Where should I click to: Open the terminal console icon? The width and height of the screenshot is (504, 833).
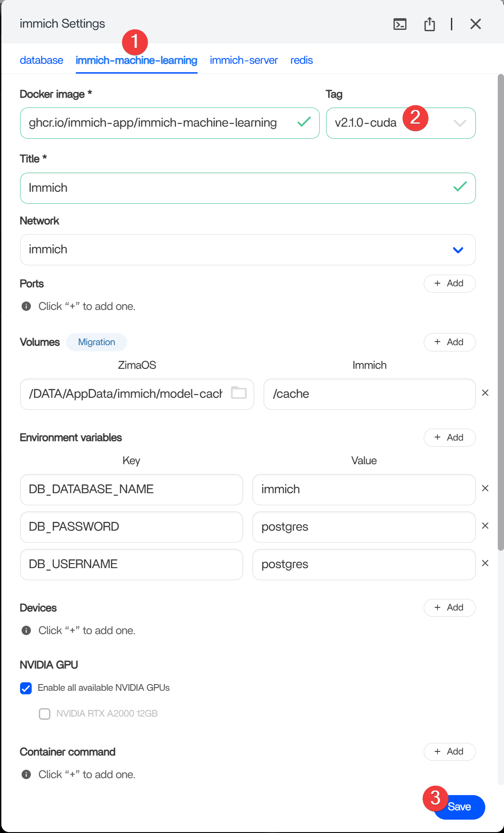(400, 24)
